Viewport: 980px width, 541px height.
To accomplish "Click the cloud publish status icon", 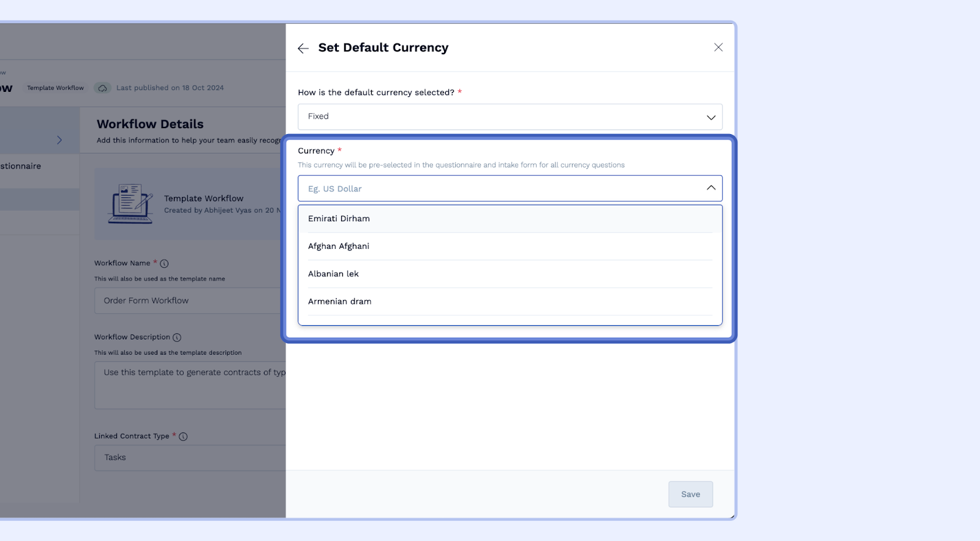I will click(x=102, y=88).
